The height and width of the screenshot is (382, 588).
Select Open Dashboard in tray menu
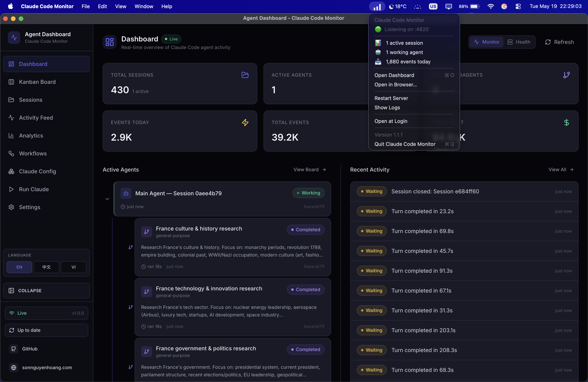tap(414, 75)
